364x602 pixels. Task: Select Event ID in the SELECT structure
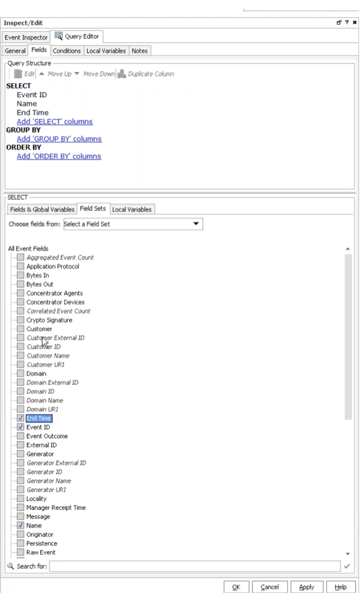point(32,95)
